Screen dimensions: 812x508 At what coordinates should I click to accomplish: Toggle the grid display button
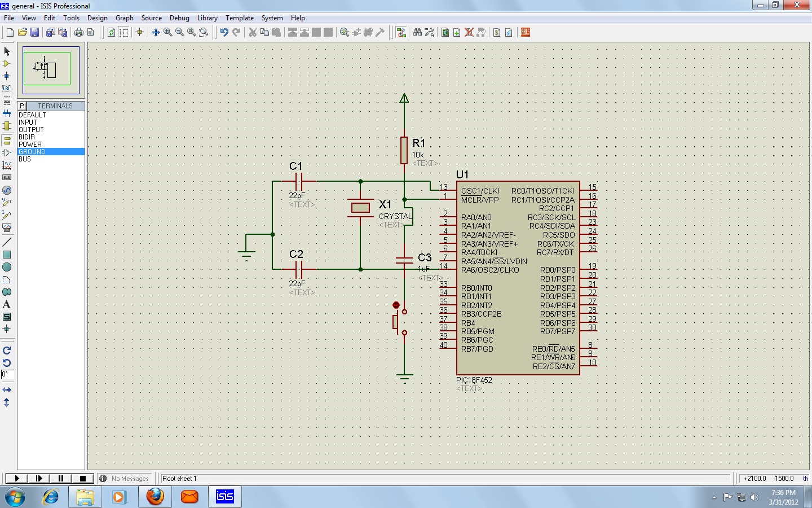[123, 33]
